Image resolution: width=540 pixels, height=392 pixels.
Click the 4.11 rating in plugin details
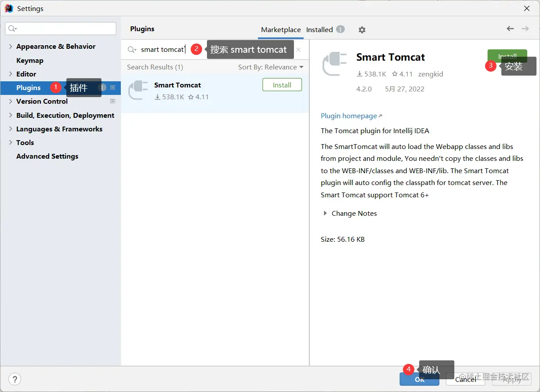pos(402,74)
